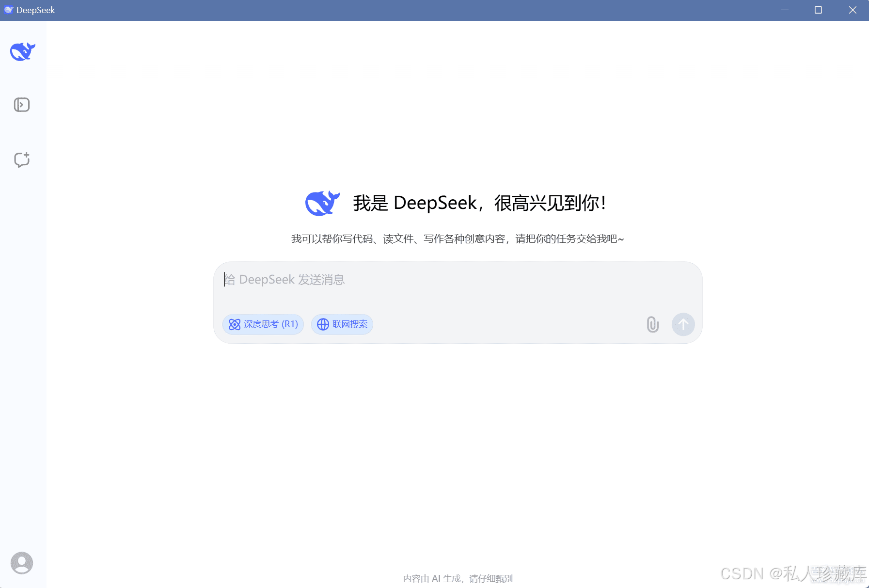Screen dimensions: 869x588
Task: Open the user profile avatar
Action: coord(22,563)
